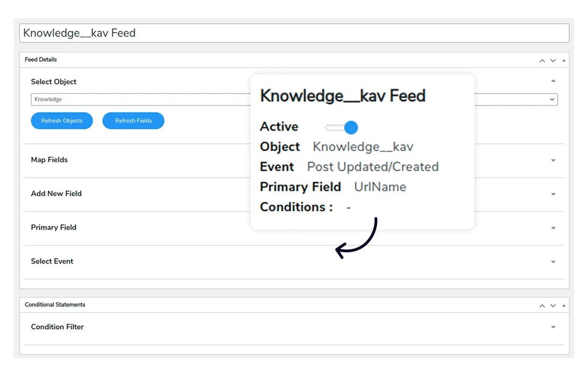
Task: Click the UrlName primary field value
Action: 380,187
